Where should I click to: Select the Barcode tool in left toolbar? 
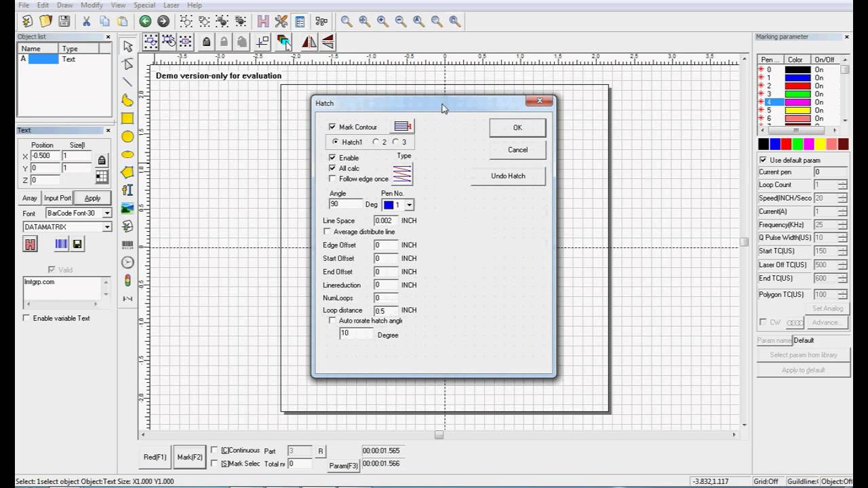pyautogui.click(x=127, y=244)
